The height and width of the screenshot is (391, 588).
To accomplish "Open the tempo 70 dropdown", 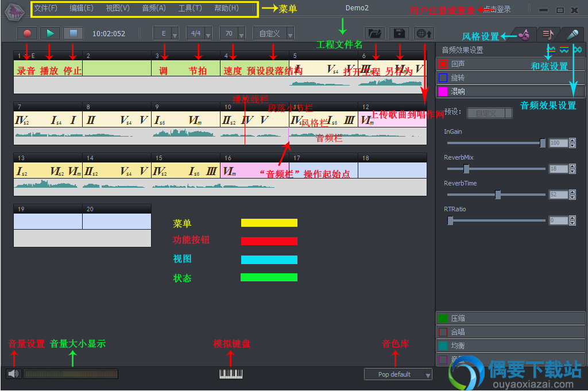I will click(233, 33).
